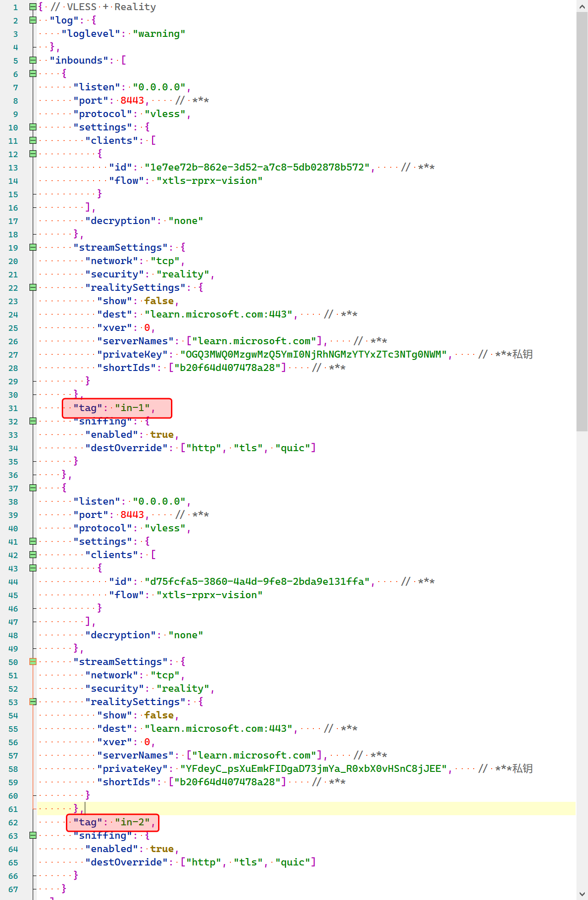588x900 pixels.
Task: Collapse the root block on line 1
Action: [x=33, y=7]
